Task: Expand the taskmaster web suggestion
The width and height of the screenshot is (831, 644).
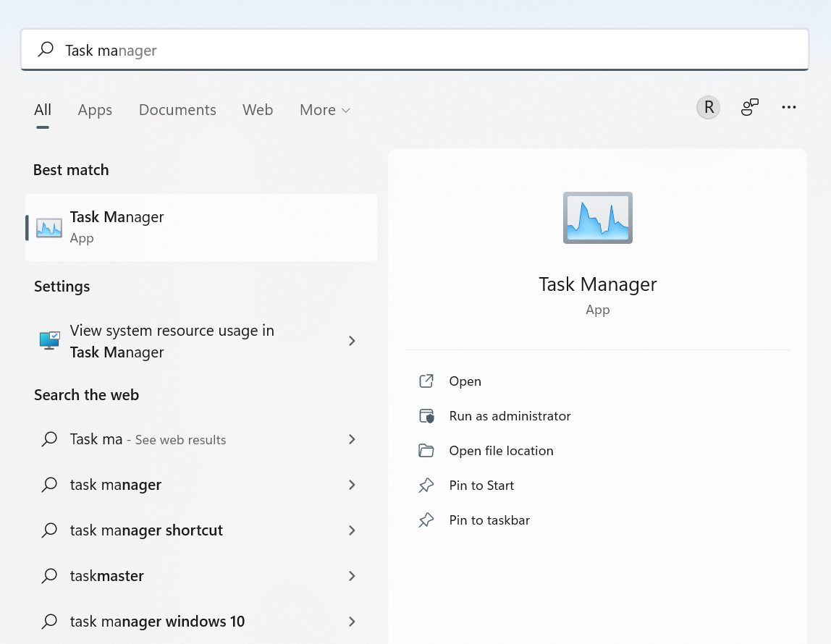Action: (352, 575)
